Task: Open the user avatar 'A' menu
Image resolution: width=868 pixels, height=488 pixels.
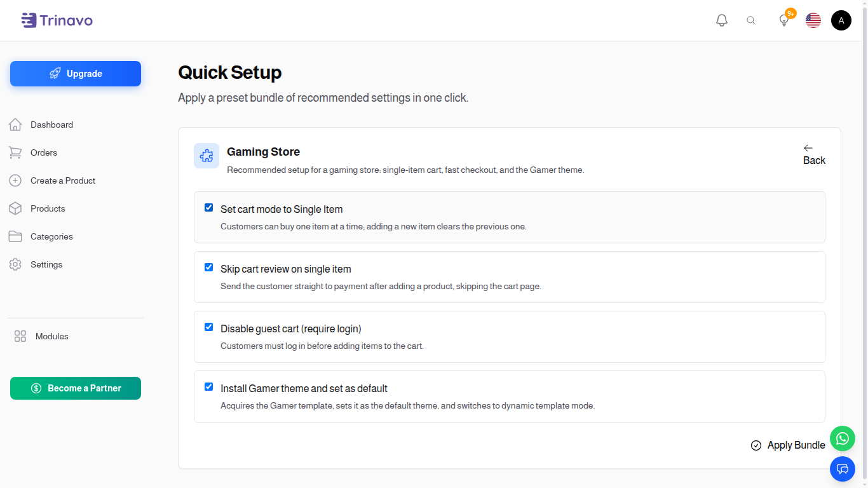Action: (841, 20)
